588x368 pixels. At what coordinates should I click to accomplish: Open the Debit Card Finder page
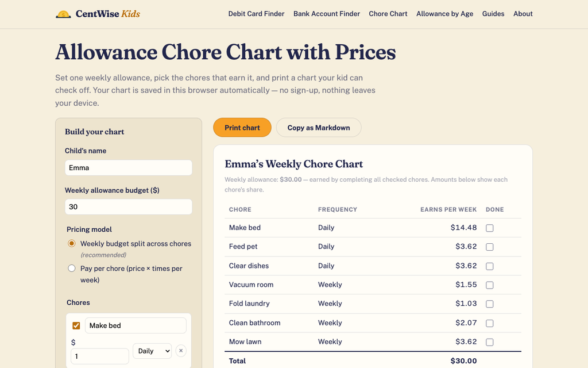[256, 14]
